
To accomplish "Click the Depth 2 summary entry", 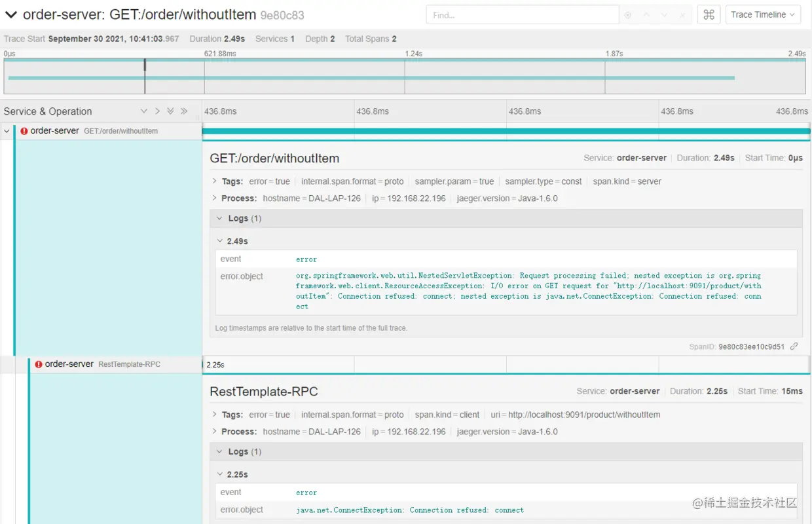I will point(320,39).
